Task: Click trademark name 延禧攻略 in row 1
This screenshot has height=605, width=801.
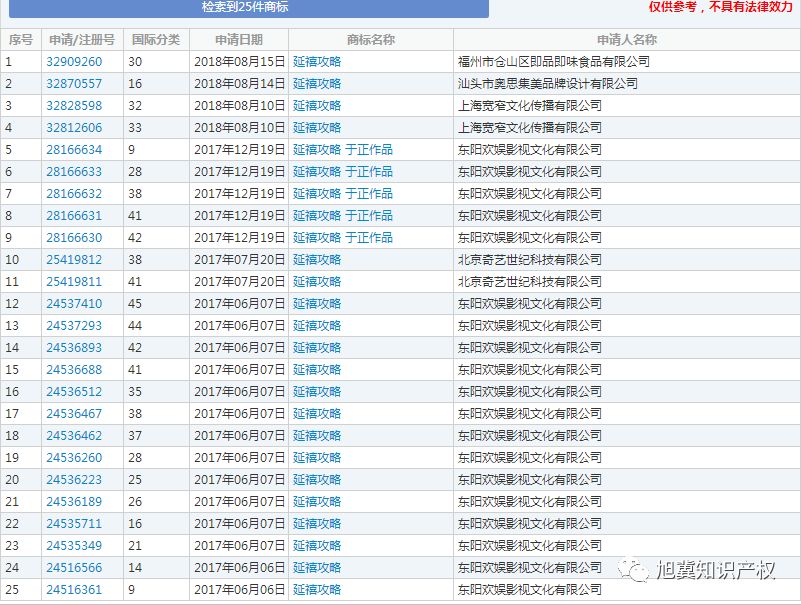Action: pos(317,62)
